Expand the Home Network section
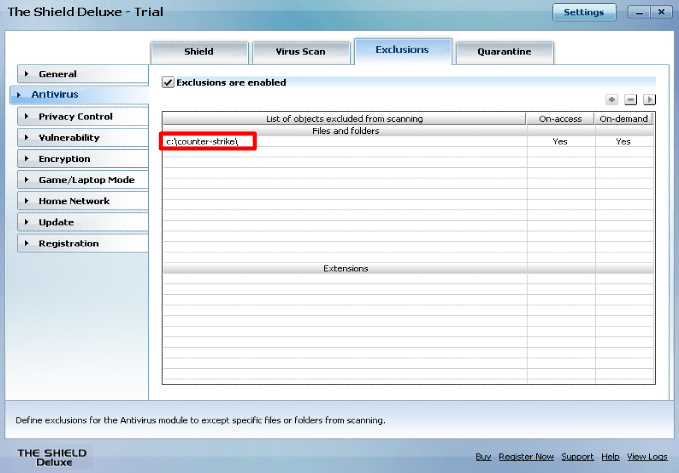 click(x=83, y=201)
